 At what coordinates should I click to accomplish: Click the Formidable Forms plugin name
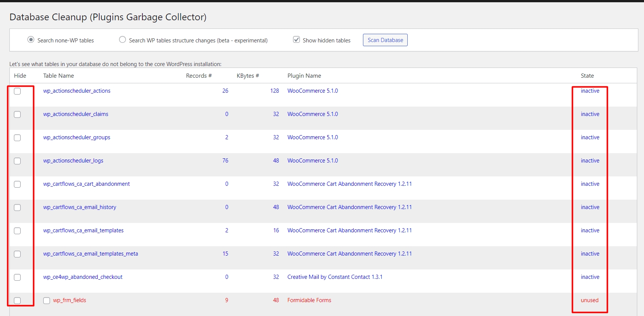309,300
